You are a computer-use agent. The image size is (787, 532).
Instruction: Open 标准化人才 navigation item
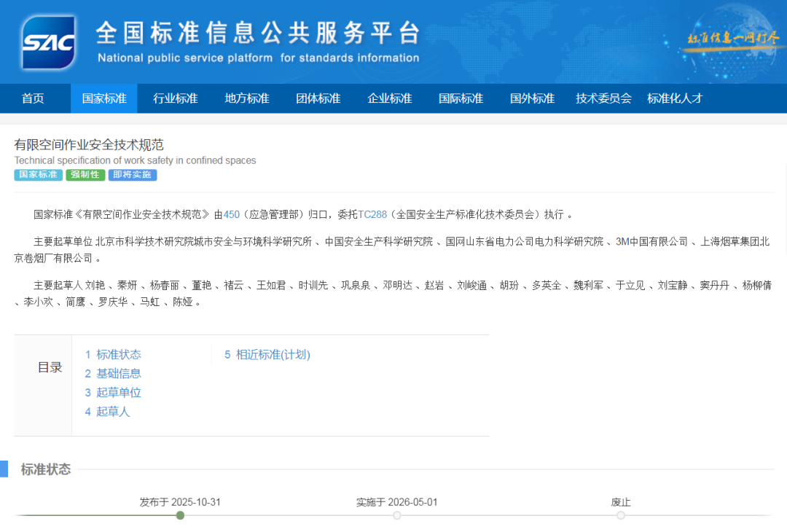coord(675,98)
